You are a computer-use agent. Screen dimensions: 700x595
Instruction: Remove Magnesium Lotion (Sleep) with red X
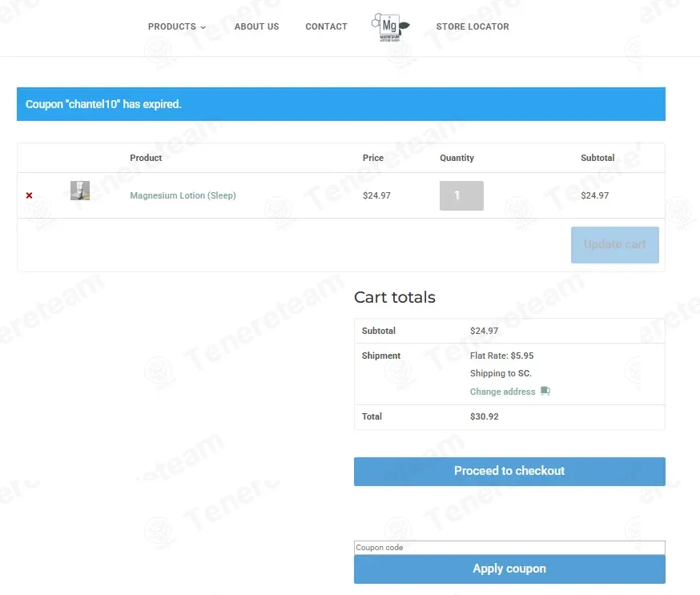coord(29,195)
